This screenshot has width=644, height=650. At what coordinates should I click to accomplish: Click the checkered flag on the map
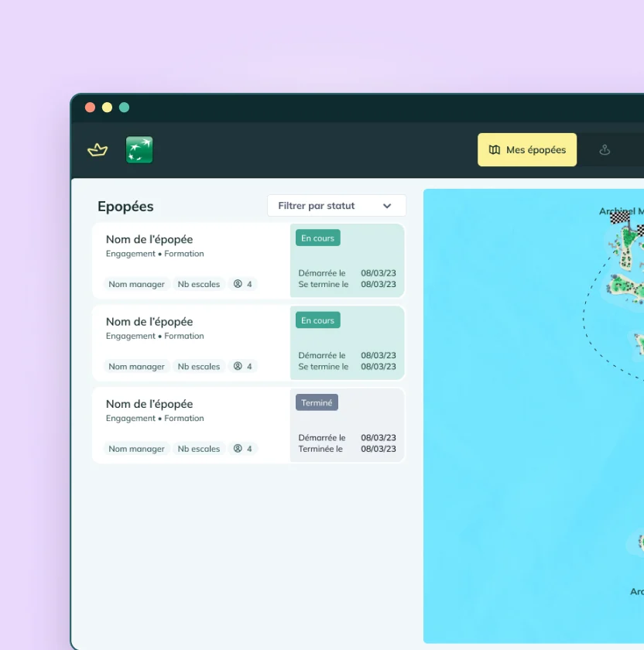click(621, 219)
